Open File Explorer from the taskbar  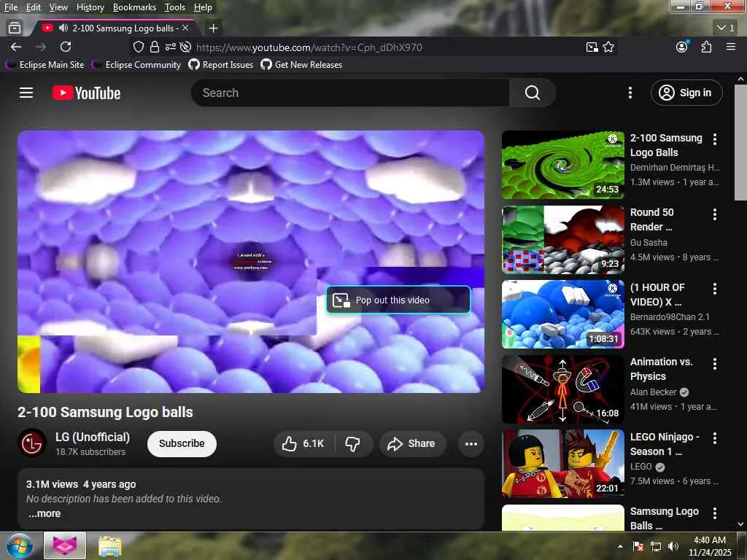coord(110,546)
